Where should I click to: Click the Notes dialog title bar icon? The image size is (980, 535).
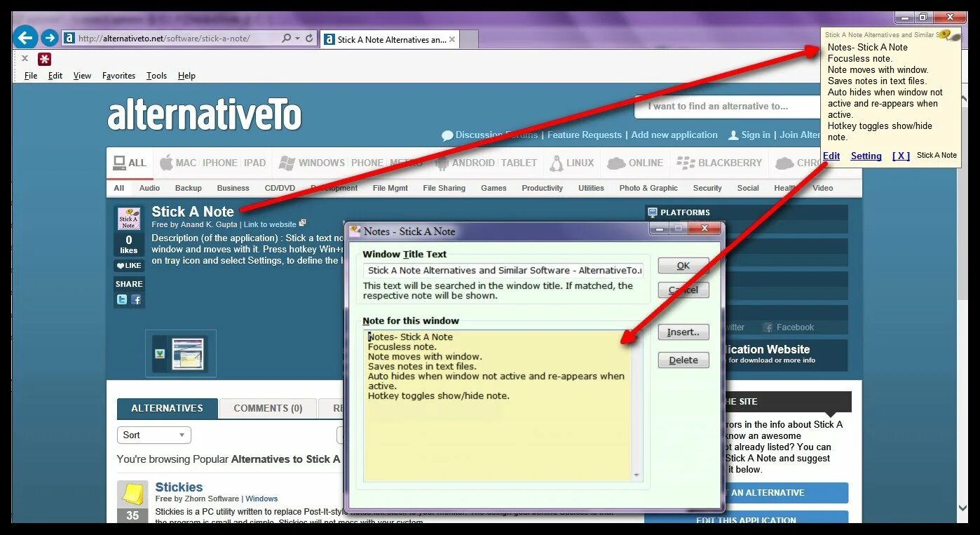355,231
